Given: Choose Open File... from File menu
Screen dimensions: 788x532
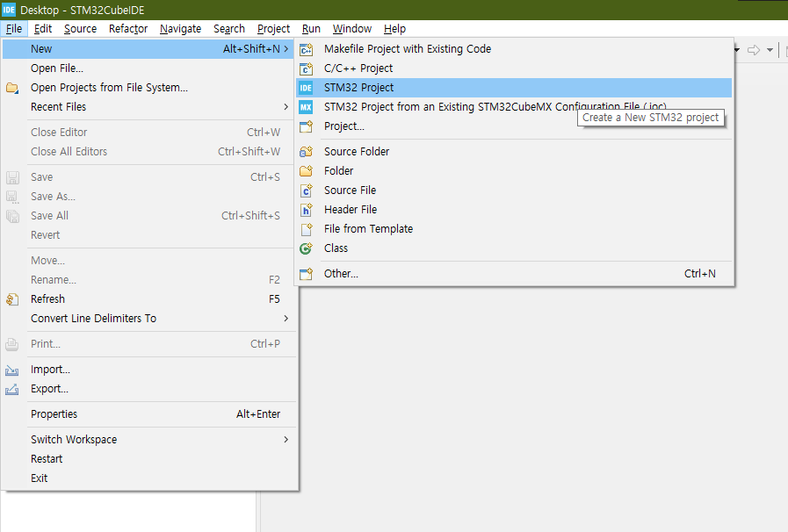Looking at the screenshot, I should [x=148, y=68].
